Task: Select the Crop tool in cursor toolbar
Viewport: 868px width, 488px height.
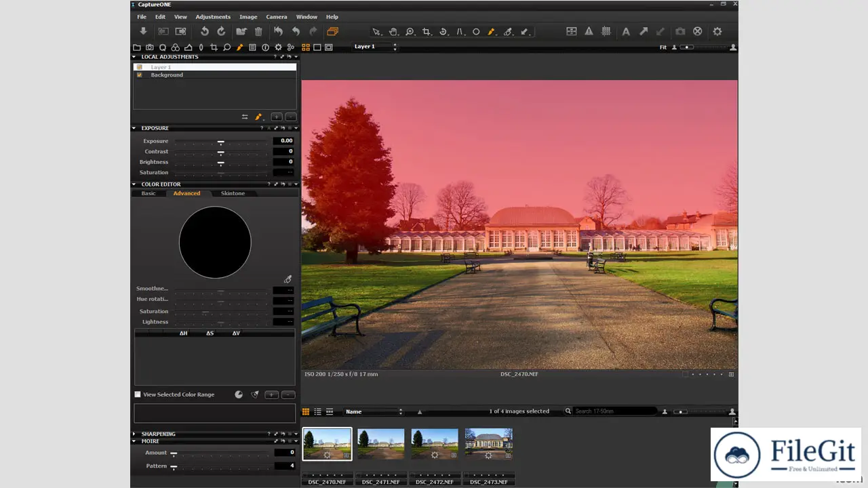Action: 427,31
